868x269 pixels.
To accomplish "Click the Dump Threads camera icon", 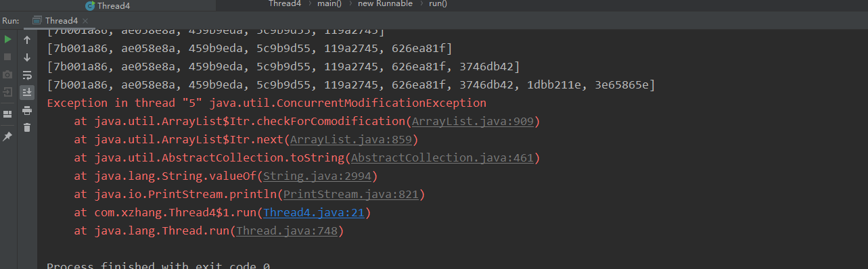I will point(7,74).
